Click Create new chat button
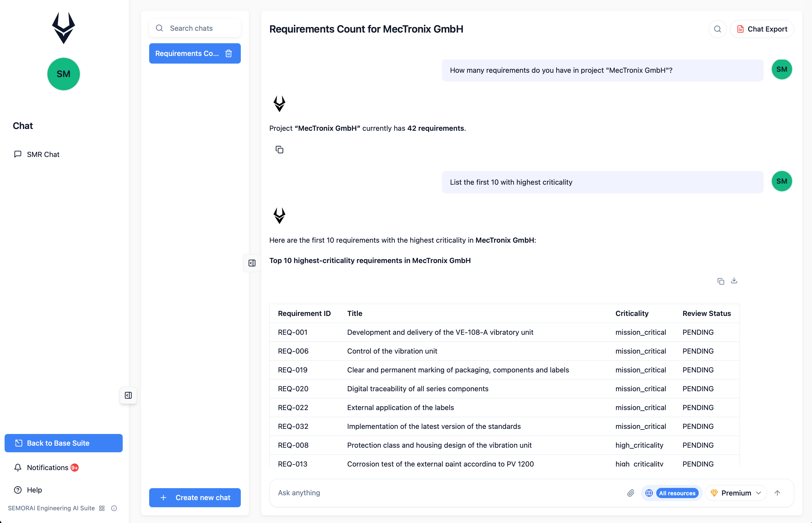812x523 pixels. [x=195, y=498]
